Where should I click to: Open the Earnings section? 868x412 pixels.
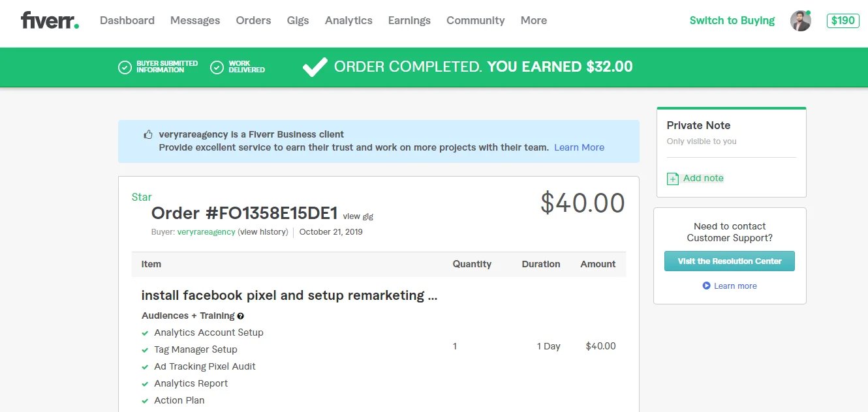coord(409,21)
